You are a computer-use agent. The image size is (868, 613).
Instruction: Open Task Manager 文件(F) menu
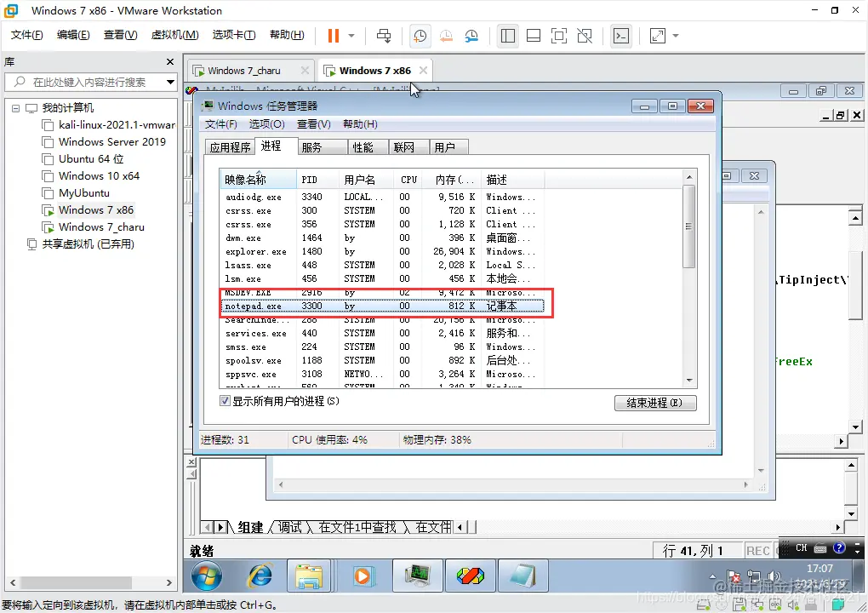coord(221,124)
